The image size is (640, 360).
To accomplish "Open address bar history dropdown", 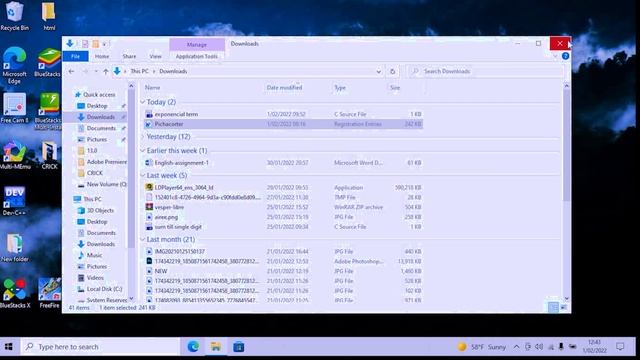I will coord(378,71).
